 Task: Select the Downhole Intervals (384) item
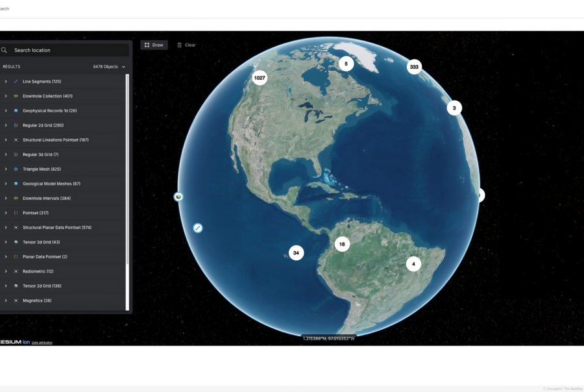[46, 199]
